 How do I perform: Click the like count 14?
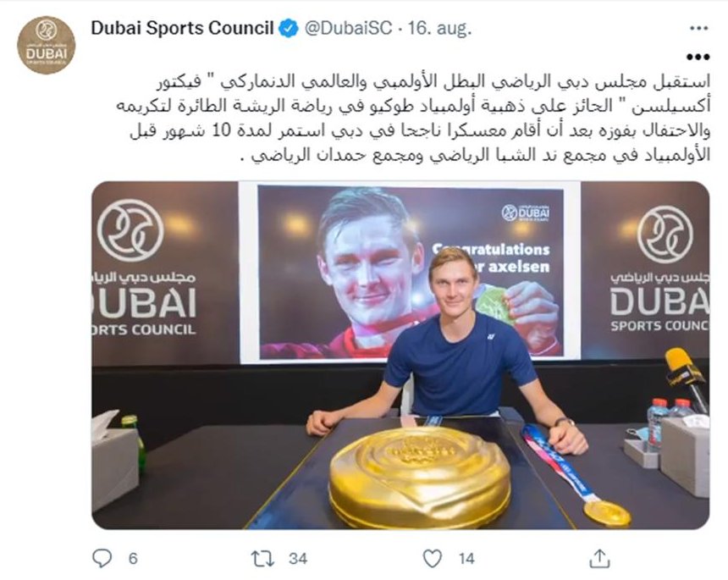tap(466, 558)
